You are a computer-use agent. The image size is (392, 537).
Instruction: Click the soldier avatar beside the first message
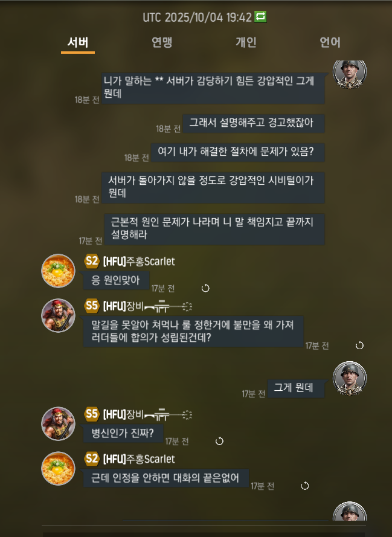pyautogui.click(x=350, y=73)
